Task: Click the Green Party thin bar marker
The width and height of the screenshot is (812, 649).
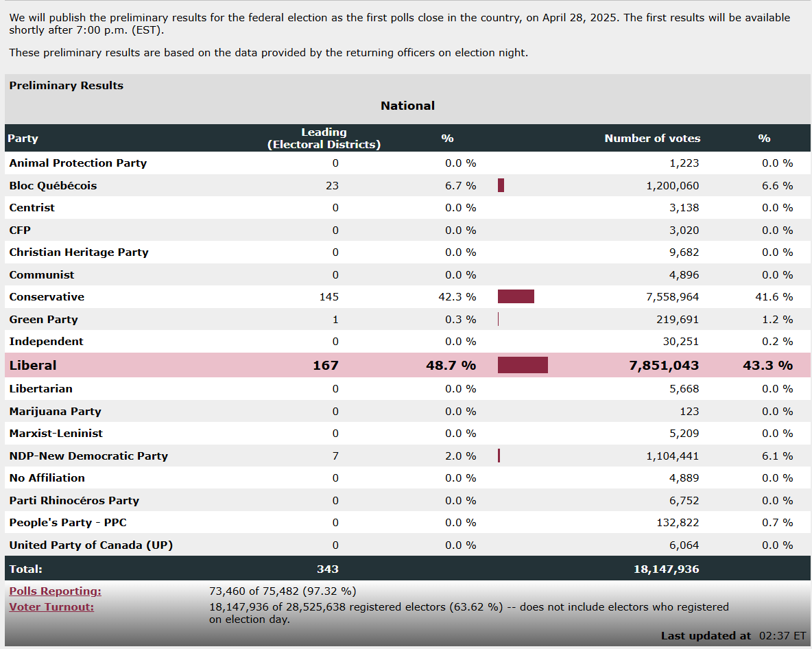Action: (x=498, y=320)
